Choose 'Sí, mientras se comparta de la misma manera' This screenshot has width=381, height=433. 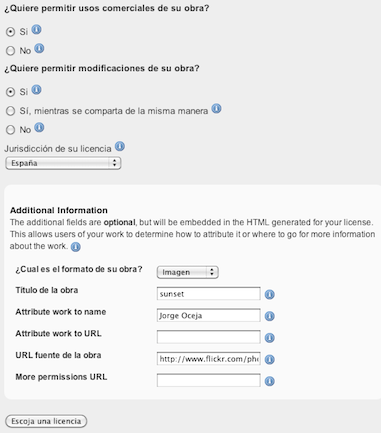click(11, 111)
